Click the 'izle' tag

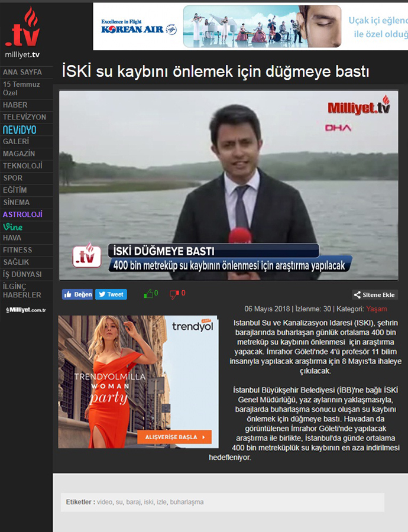[161, 502]
